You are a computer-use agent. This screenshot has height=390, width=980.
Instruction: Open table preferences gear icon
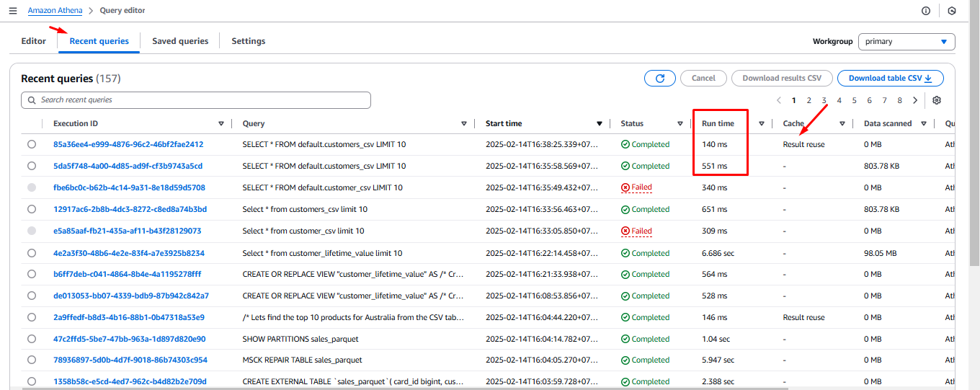click(x=937, y=100)
